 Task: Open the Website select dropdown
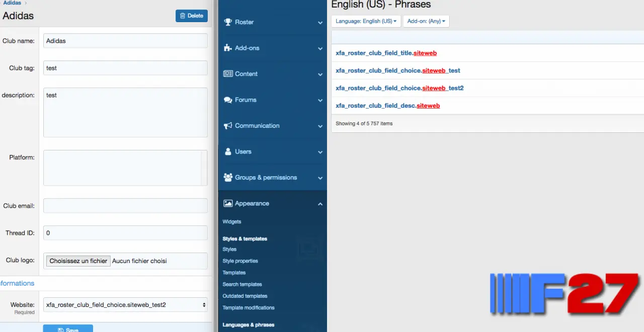pyautogui.click(x=125, y=304)
